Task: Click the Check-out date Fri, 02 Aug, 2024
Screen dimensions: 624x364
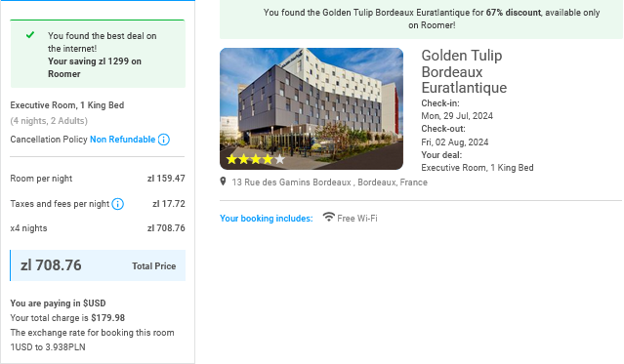Action: tap(455, 142)
